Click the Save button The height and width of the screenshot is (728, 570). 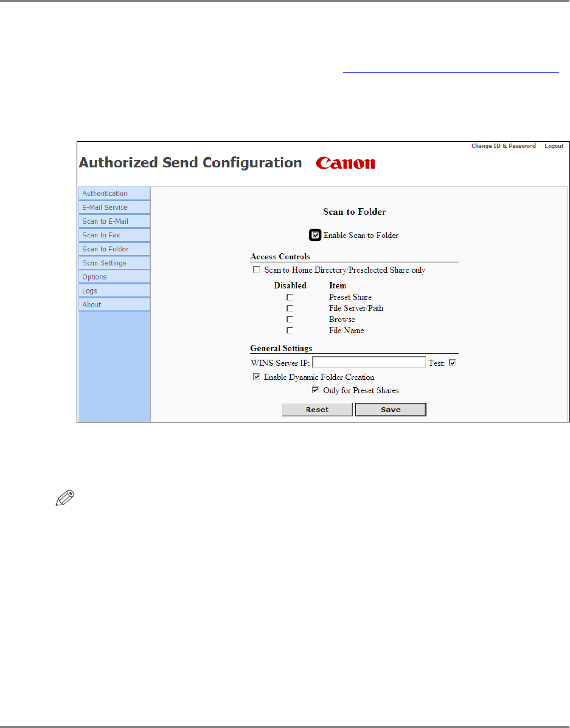pyautogui.click(x=391, y=410)
